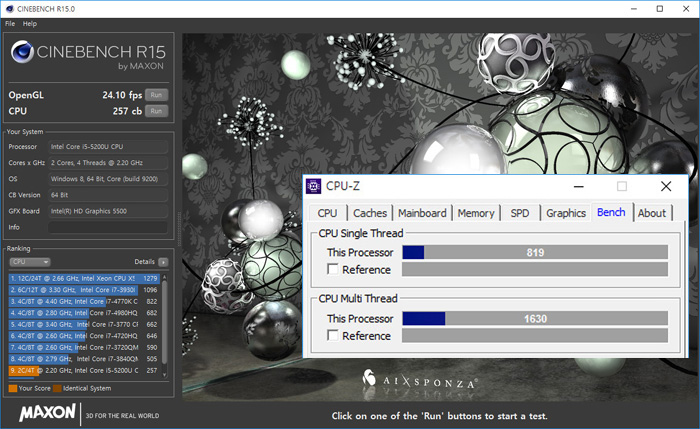Click the CB Version field 64 Bit
This screenshot has width=700, height=429.
pyautogui.click(x=108, y=195)
